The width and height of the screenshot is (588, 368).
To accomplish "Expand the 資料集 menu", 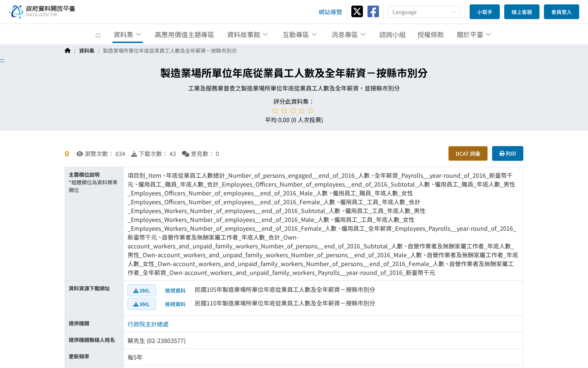I will [x=128, y=35].
